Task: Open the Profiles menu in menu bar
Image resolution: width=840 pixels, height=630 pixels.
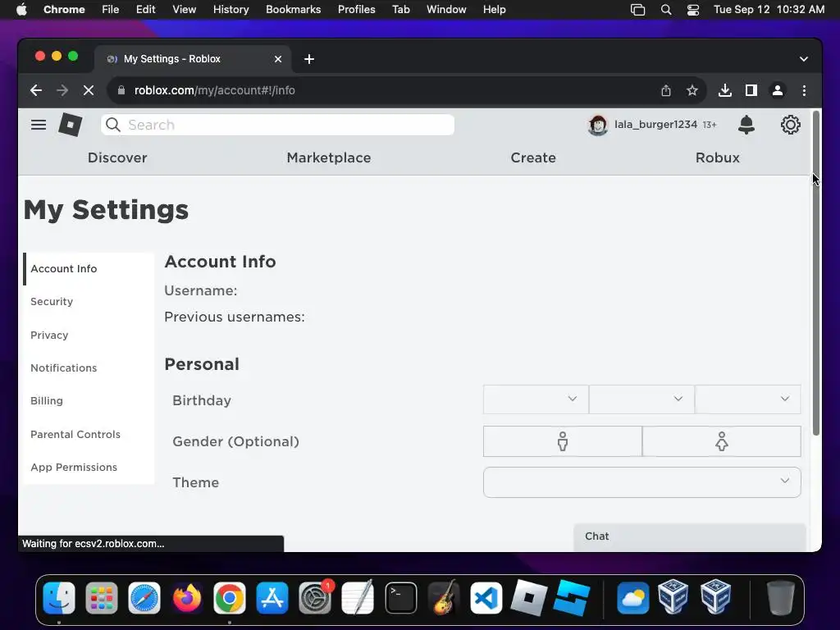Action: click(x=356, y=10)
